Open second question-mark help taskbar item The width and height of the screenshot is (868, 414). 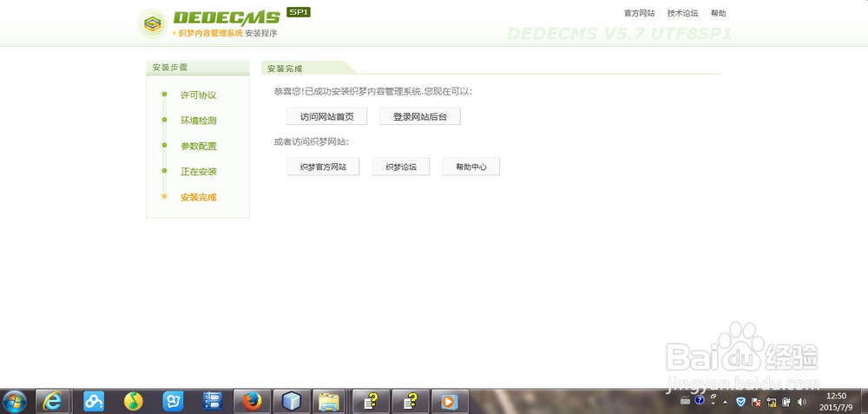411,402
